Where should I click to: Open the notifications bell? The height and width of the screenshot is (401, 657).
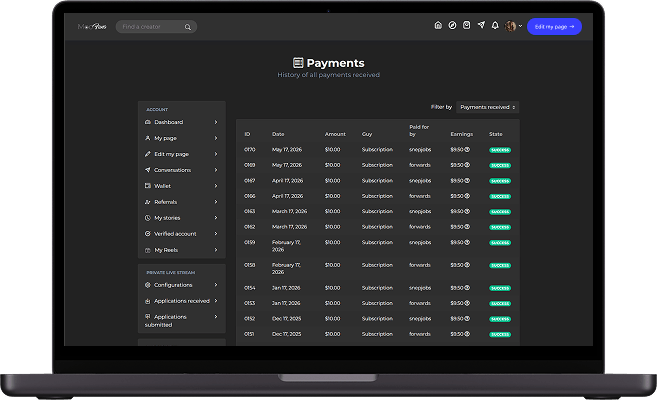[x=495, y=26]
